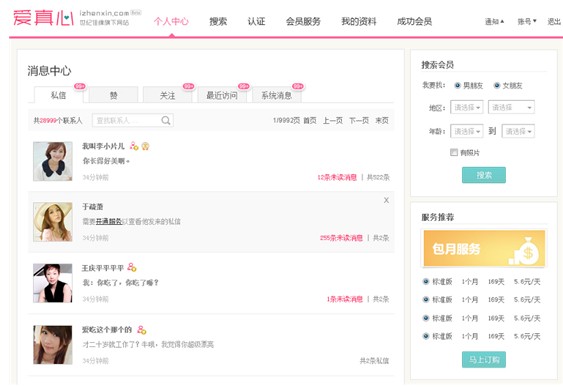Open 我叫李小片儿's avatar photo
The height and width of the screenshot is (387, 563).
click(x=53, y=161)
